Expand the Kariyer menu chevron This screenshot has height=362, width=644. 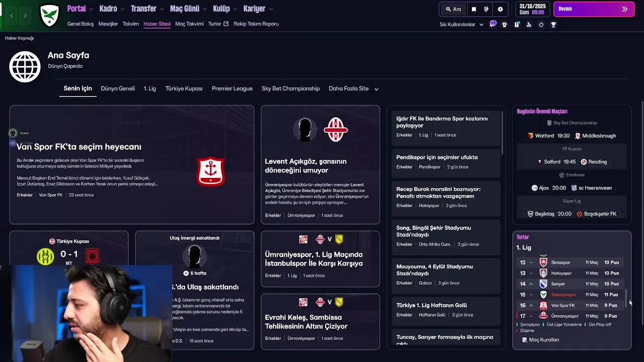tap(271, 9)
